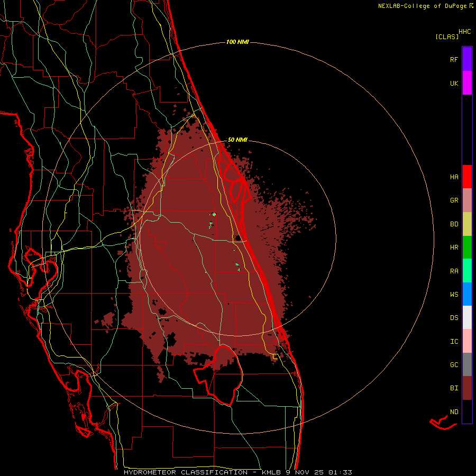This screenshot has height=476, width=476.
Task: Click the HA legend label
Action: pos(454,177)
